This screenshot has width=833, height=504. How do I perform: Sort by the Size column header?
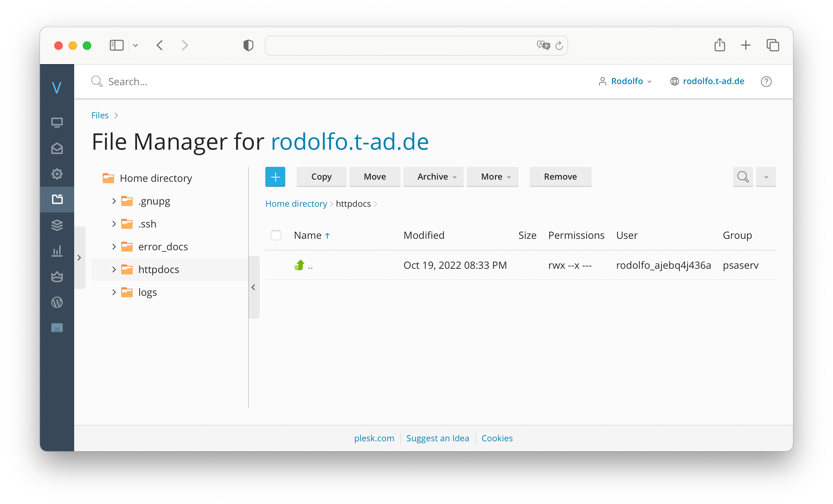pos(527,235)
